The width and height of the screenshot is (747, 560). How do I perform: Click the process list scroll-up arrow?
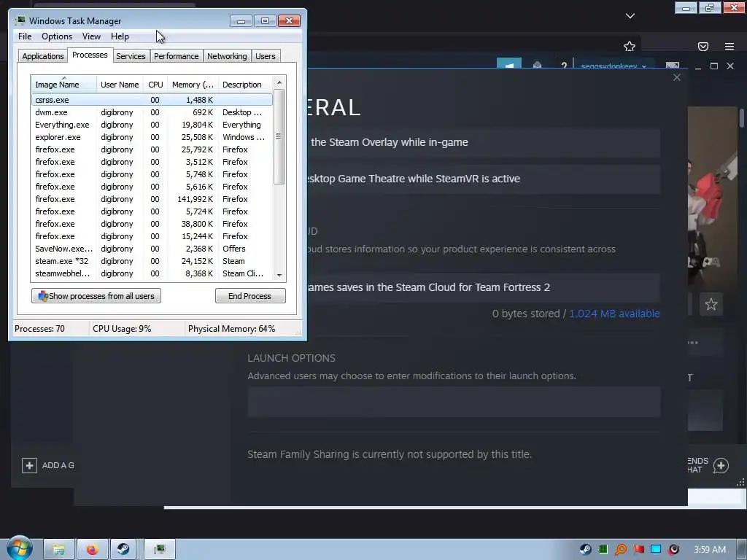[x=279, y=82]
